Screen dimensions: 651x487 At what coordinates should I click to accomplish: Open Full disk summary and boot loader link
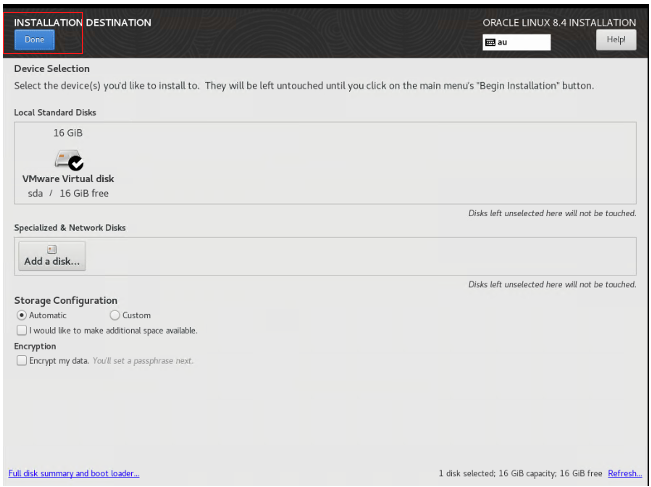click(74, 473)
